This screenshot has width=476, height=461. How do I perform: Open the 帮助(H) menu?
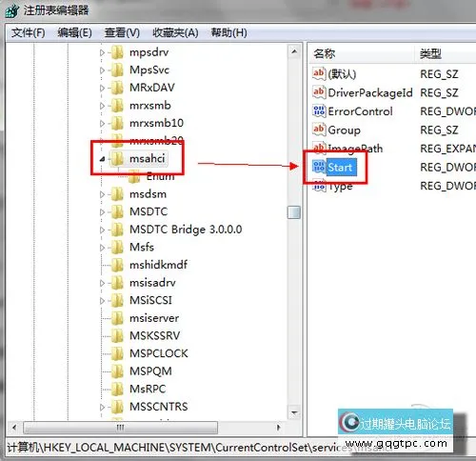click(229, 32)
